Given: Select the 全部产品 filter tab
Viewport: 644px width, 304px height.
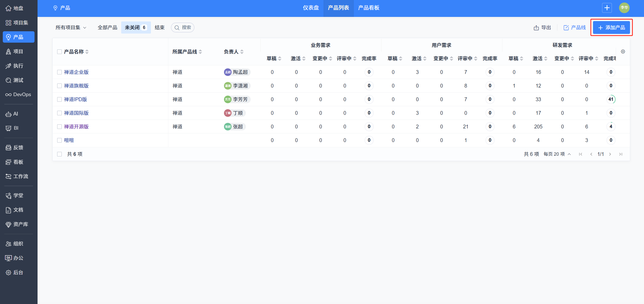Looking at the screenshot, I should 107,27.
